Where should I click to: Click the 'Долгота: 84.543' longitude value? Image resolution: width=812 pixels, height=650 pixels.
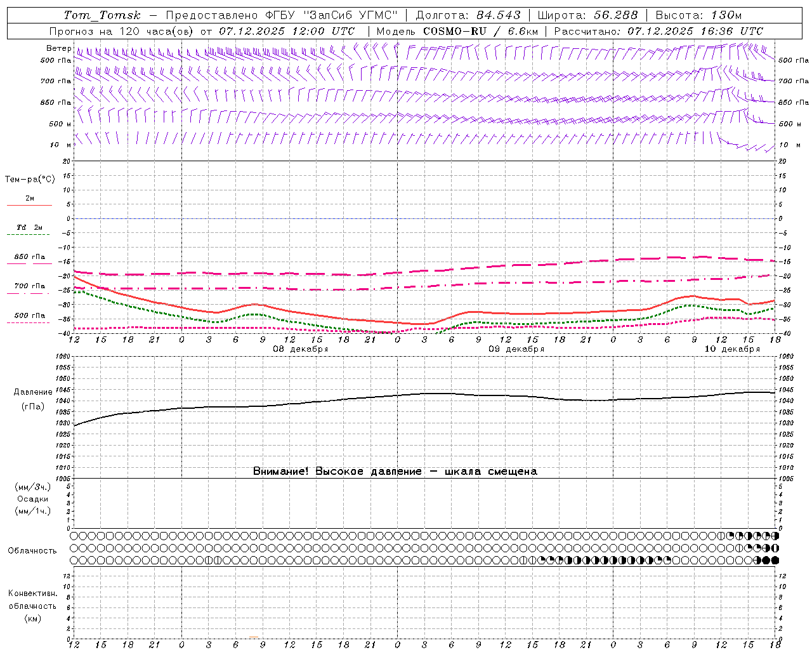point(468,15)
